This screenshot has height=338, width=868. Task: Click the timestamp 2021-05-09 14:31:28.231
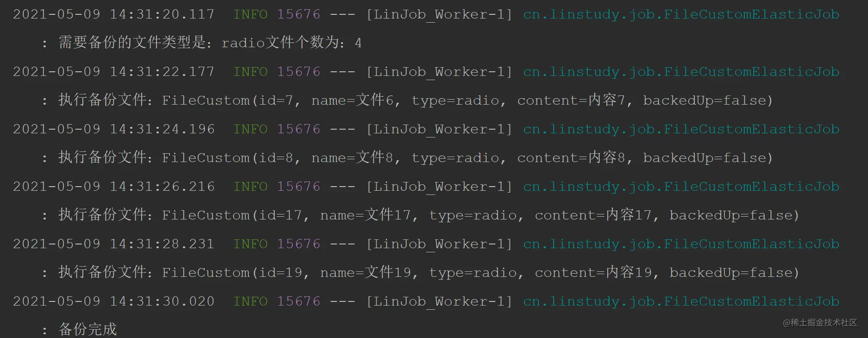coord(113,244)
